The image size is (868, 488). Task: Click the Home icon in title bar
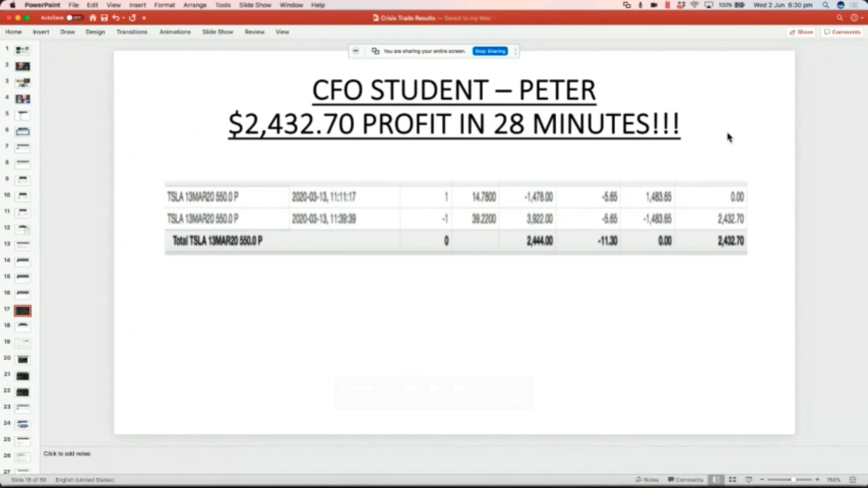click(x=93, y=18)
